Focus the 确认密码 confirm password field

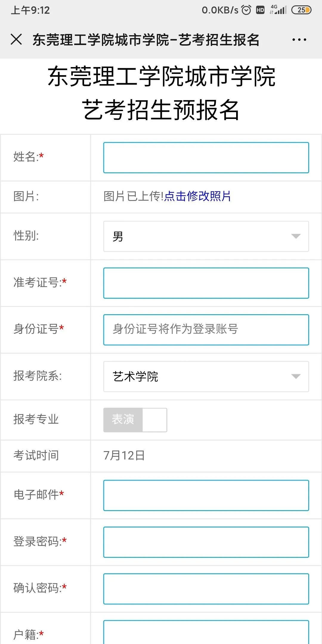(x=206, y=589)
